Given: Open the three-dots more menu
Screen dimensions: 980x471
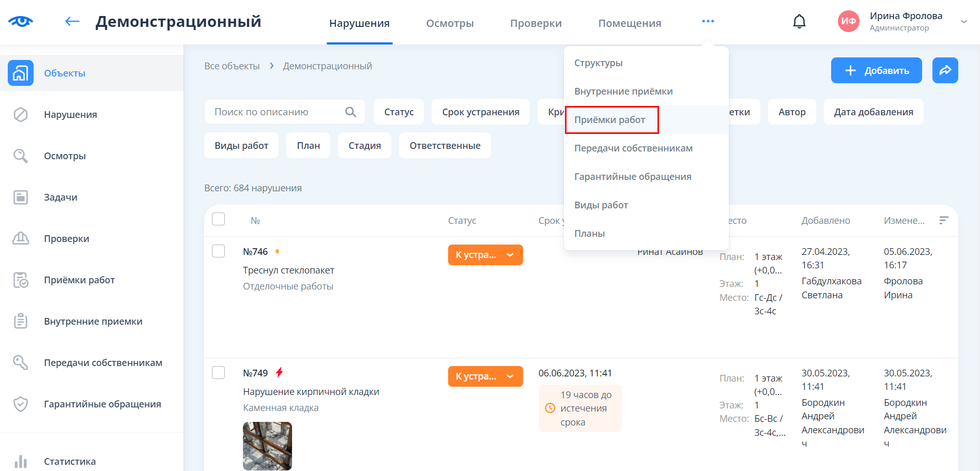Looking at the screenshot, I should click(x=708, y=22).
